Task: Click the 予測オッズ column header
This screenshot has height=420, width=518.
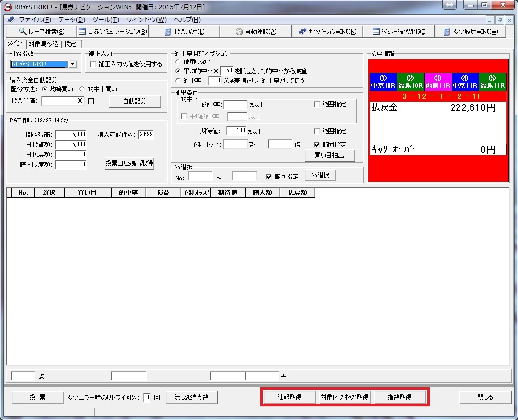Action: (x=195, y=193)
